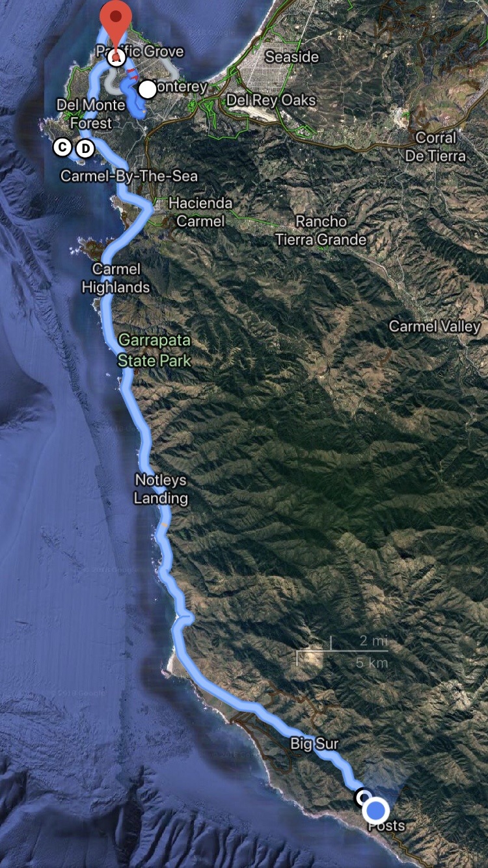Select waypoint marker C
The image size is (488, 868).
pyautogui.click(x=62, y=148)
